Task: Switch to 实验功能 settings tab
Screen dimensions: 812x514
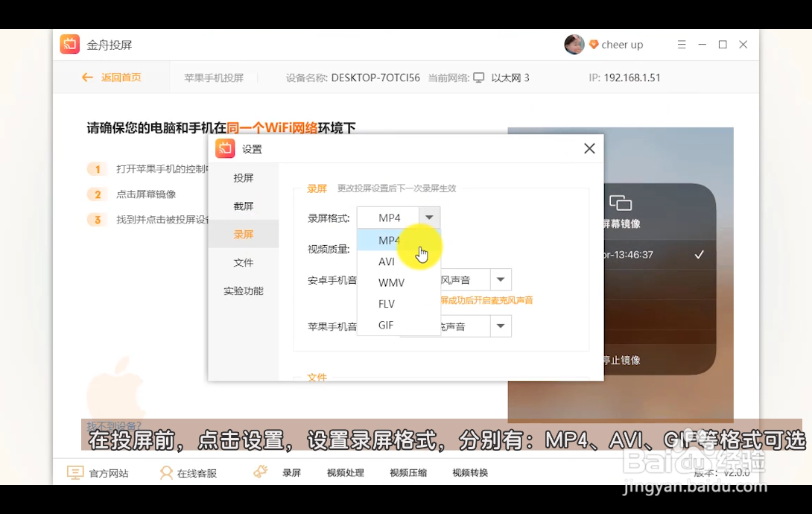Action: point(244,291)
